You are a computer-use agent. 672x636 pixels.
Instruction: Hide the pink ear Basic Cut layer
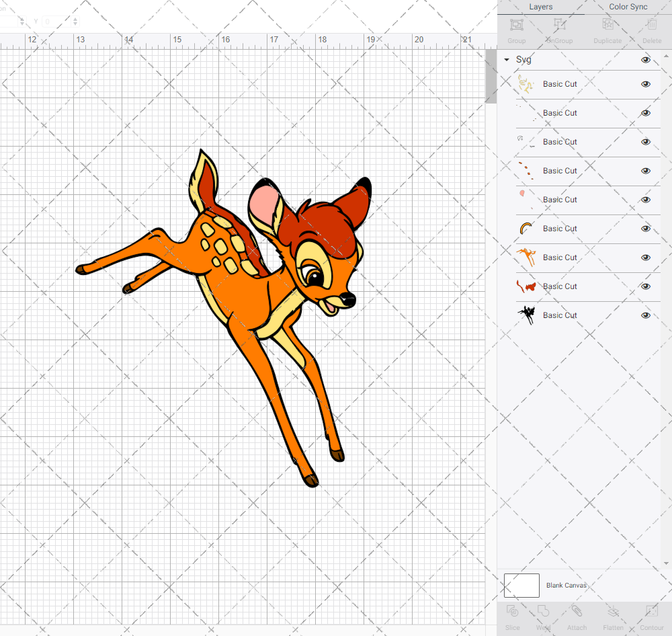click(x=646, y=200)
